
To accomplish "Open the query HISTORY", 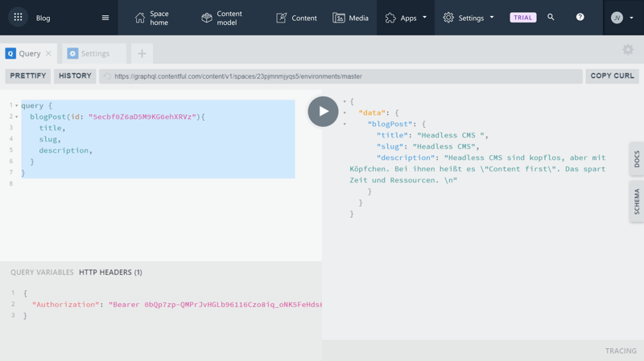I will point(75,76).
